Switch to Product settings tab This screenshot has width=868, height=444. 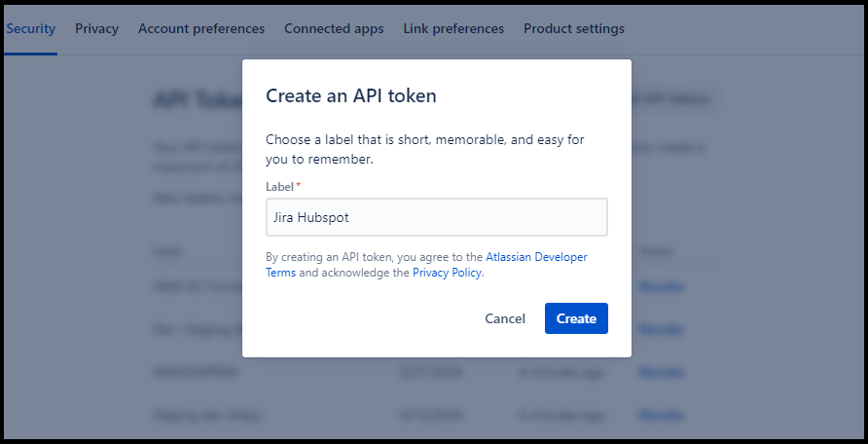coord(574,28)
